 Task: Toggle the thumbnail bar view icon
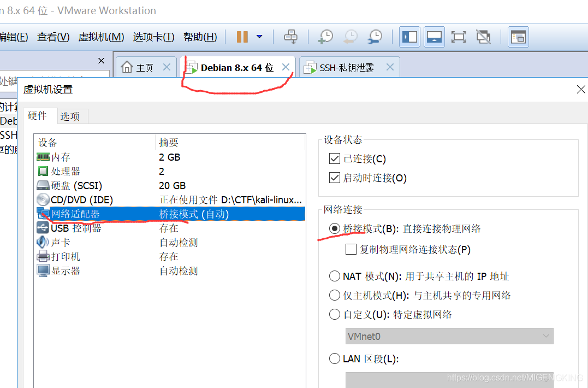(x=434, y=37)
